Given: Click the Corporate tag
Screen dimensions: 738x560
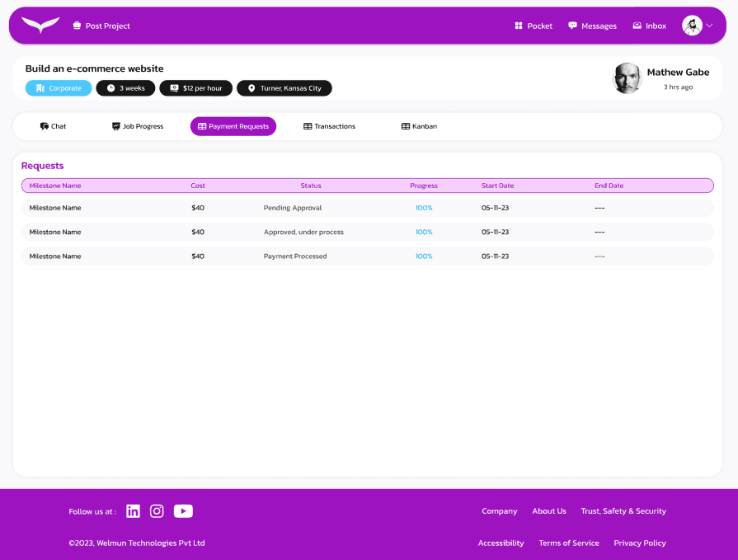Looking at the screenshot, I should [x=59, y=88].
